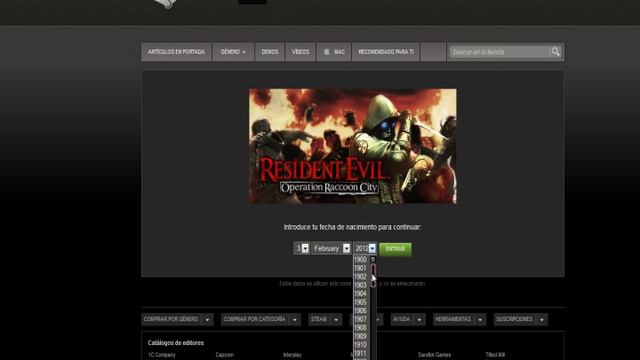The height and width of the screenshot is (360, 640).
Task: Select year 1909 from the list
Action: (361, 336)
